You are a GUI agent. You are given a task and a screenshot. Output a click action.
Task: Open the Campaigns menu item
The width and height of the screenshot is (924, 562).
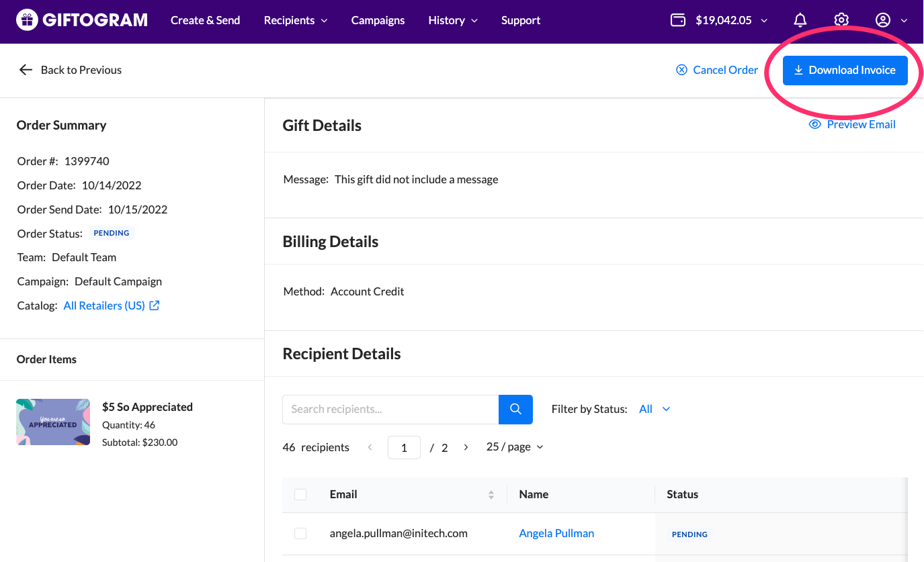pos(378,20)
